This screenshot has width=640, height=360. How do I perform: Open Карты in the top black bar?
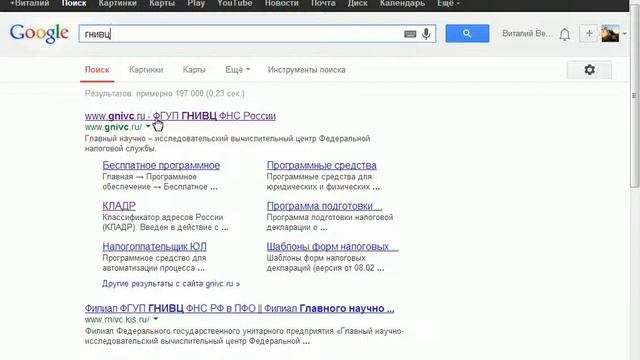162,4
